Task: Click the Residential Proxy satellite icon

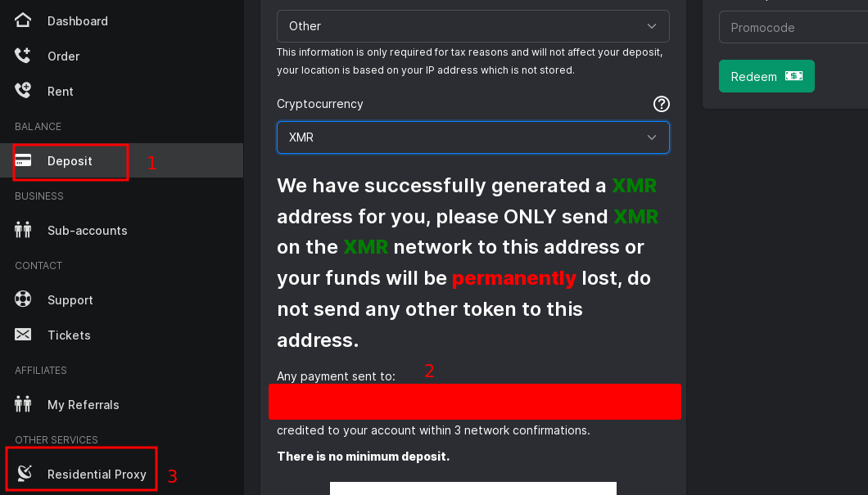Action: tap(25, 473)
